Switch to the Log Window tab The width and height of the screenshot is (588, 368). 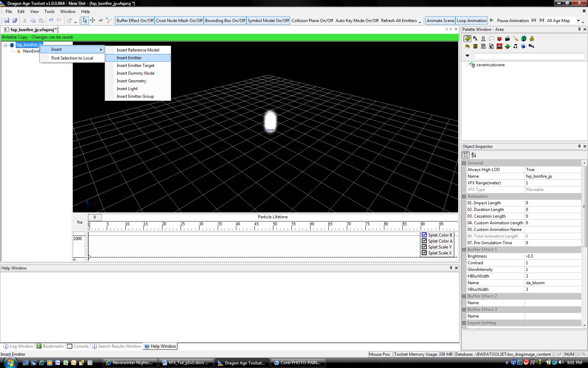coord(18,346)
